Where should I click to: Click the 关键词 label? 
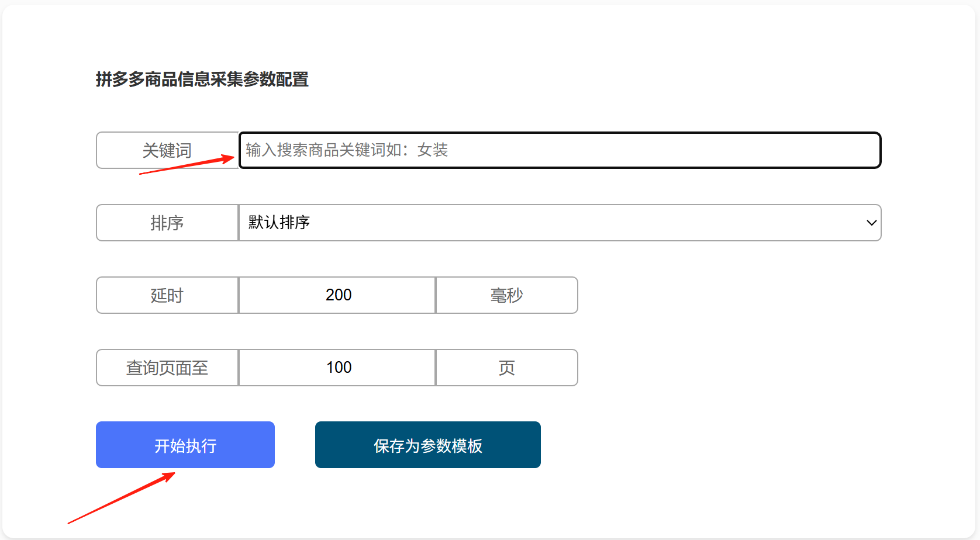[167, 150]
